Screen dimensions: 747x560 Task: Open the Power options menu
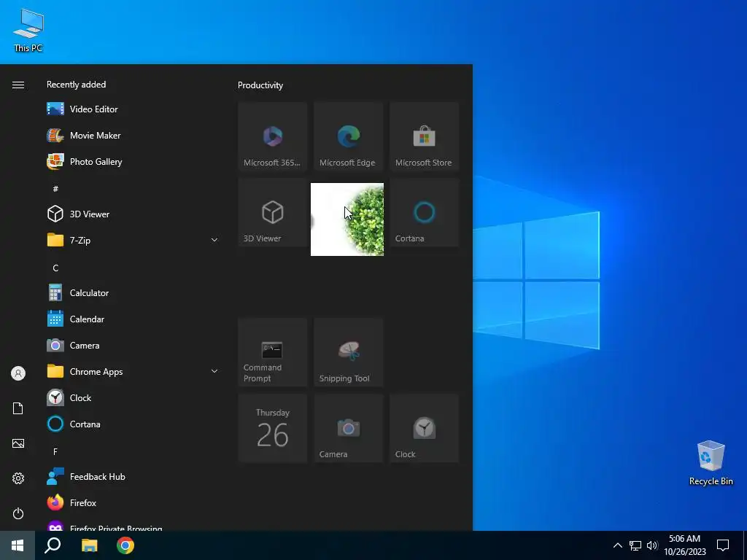point(18,513)
